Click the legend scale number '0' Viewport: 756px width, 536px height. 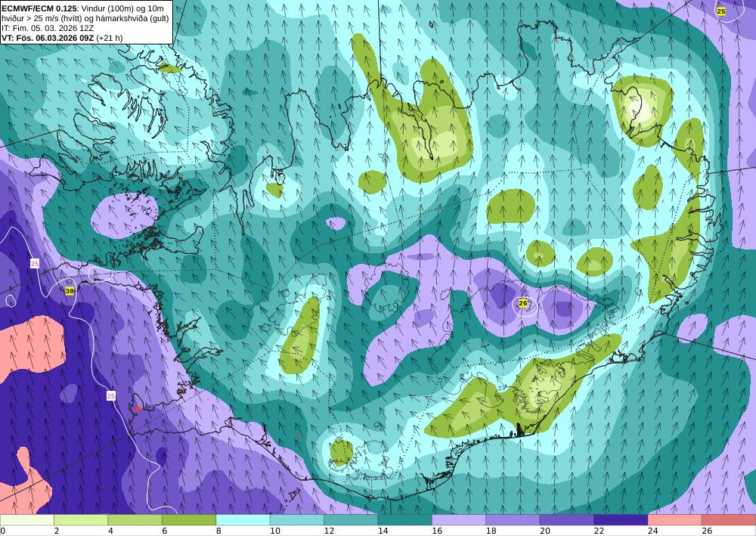coord(2,531)
